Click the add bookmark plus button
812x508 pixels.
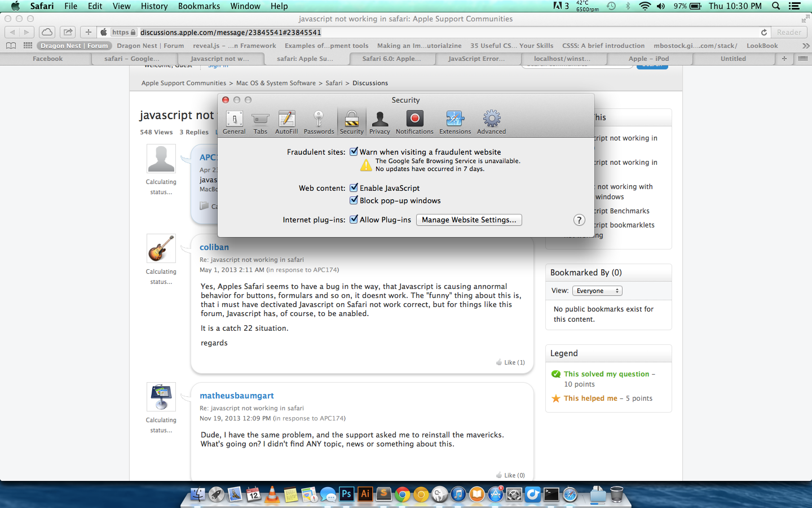(x=88, y=32)
